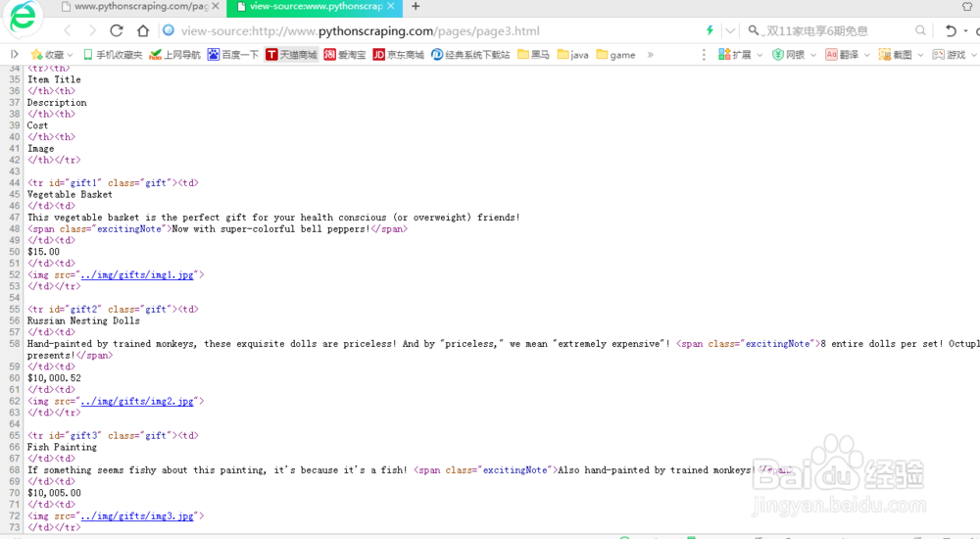980x539 pixels.
Task: Follow the ../img/gifts/img1.jpg link
Action: [x=137, y=275]
